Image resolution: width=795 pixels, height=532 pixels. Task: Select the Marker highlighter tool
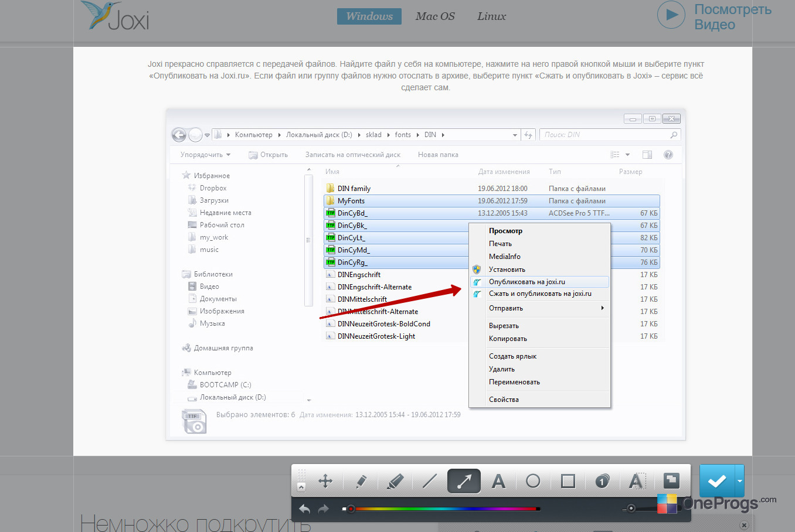point(395,481)
